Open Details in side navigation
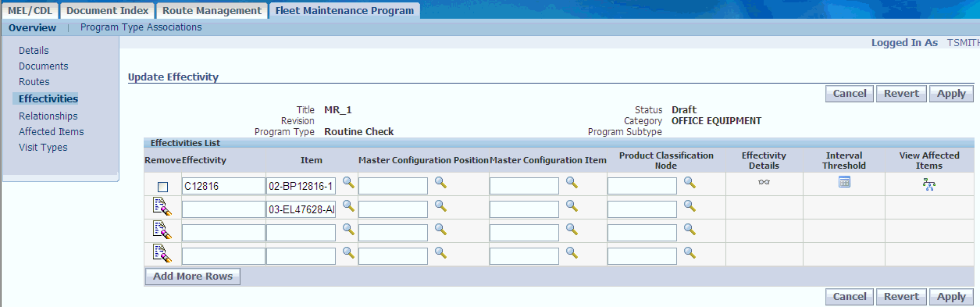980x307 pixels. [34, 51]
